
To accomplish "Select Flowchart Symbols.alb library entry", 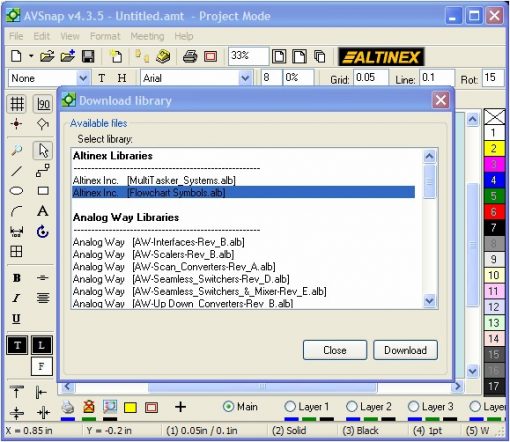I will (x=243, y=192).
